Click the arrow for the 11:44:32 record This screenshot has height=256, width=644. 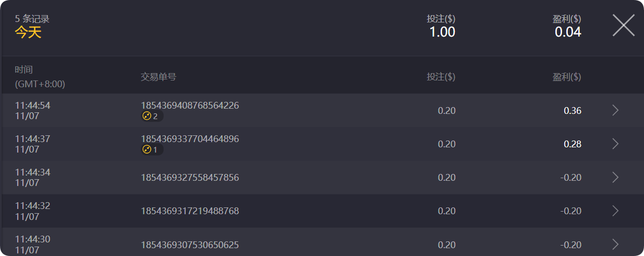click(615, 211)
